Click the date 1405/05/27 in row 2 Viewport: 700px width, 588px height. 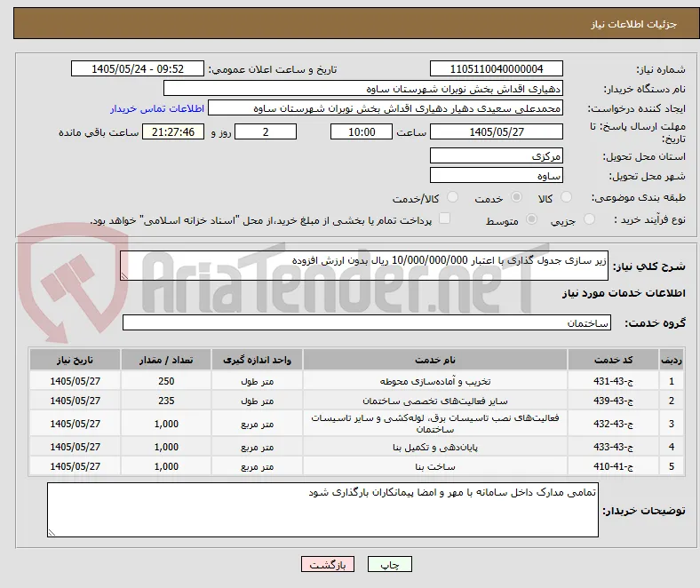pos(75,401)
